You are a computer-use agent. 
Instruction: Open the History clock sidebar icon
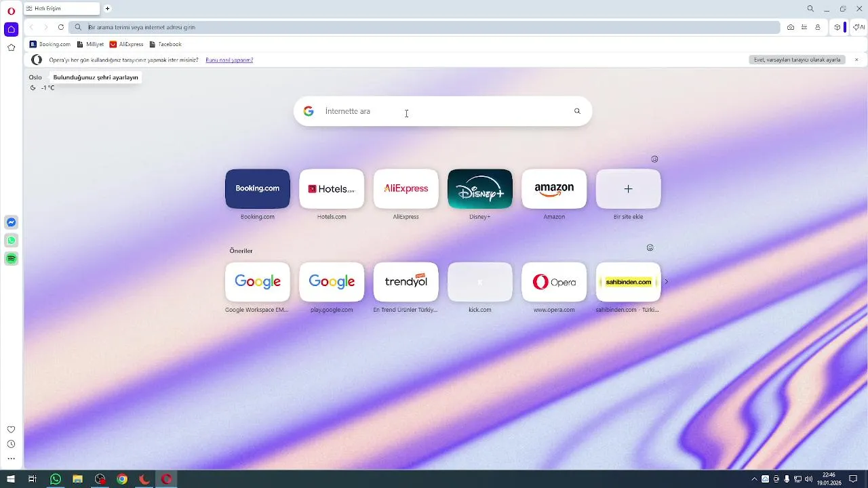tap(11, 444)
